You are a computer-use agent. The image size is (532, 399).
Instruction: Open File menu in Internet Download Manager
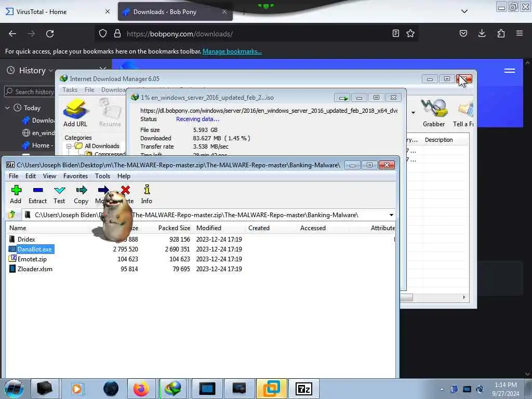click(89, 90)
